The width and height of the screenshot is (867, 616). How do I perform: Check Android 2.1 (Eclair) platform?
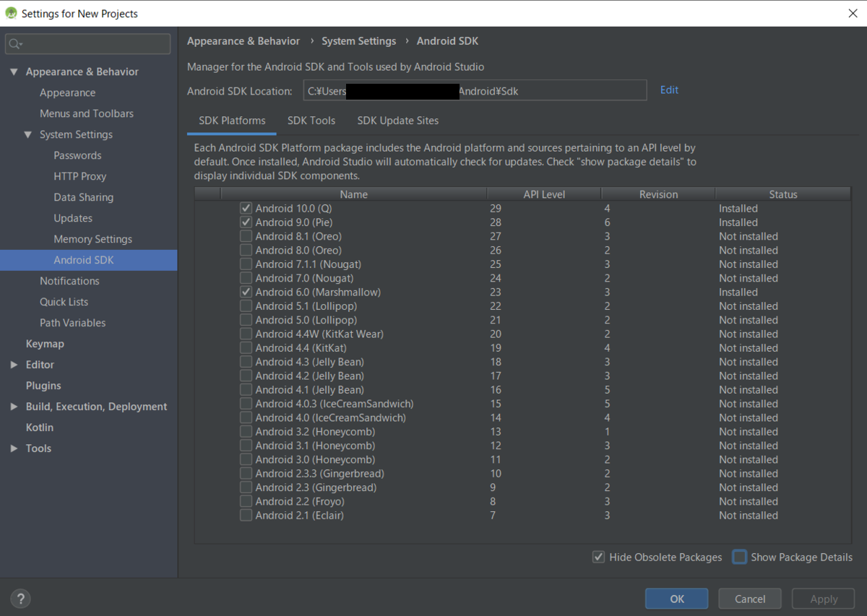pos(246,516)
